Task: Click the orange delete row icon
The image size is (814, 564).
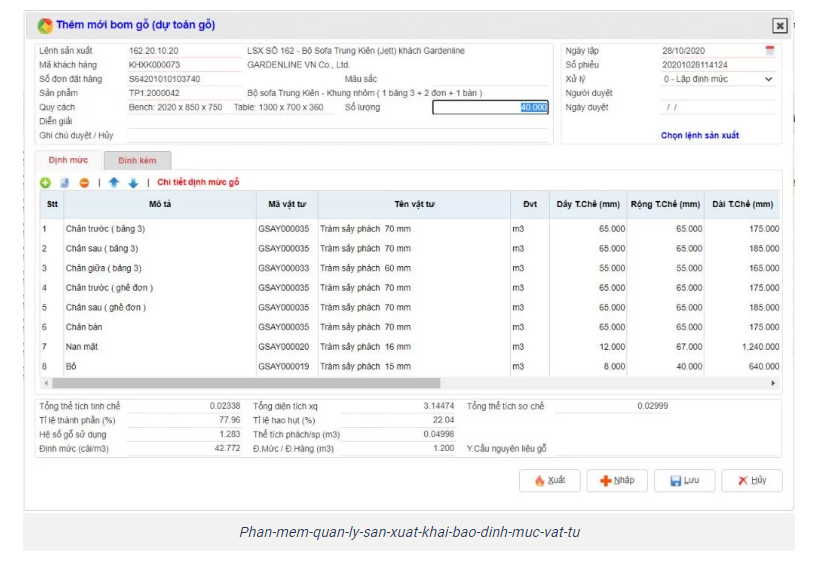Action: pyautogui.click(x=84, y=183)
